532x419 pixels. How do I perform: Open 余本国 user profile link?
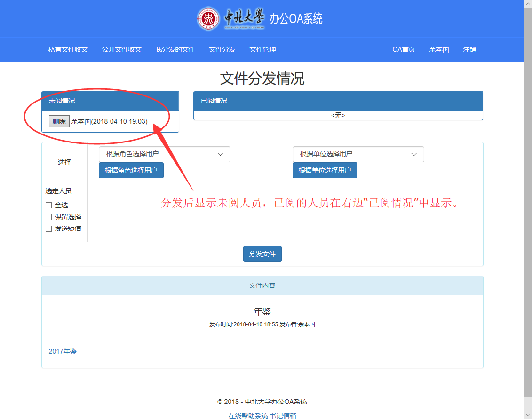point(439,49)
